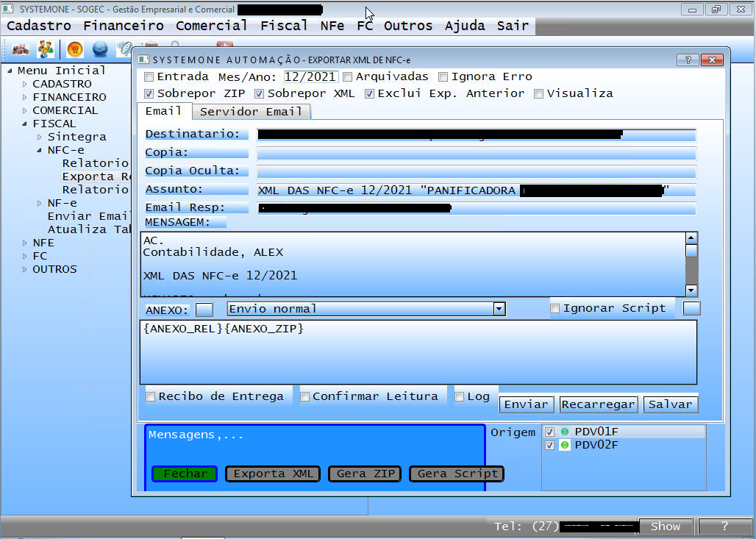The height and width of the screenshot is (539, 756).
Task: Click the Copia Oculta input field
Action: point(477,172)
